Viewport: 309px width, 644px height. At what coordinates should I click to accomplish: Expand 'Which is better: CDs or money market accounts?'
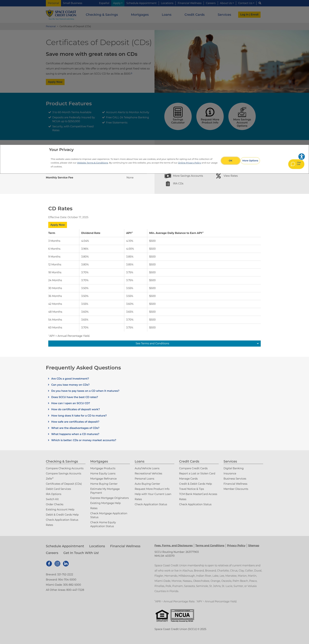(84, 440)
